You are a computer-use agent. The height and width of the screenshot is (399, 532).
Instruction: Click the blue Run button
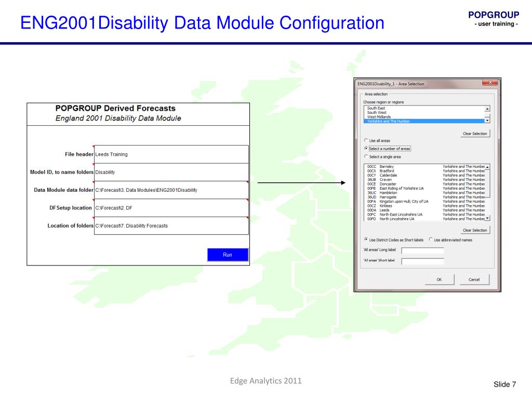228,255
